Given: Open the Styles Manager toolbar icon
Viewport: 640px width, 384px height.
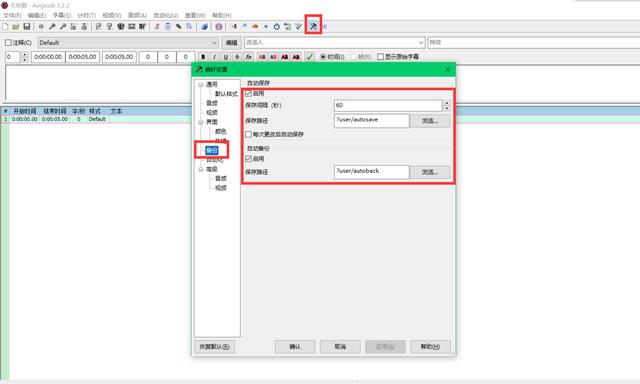Looking at the screenshot, I should coord(157,27).
